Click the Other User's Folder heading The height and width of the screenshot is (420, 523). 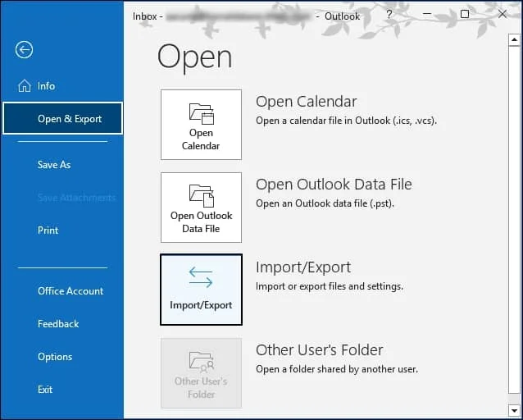[x=319, y=350]
